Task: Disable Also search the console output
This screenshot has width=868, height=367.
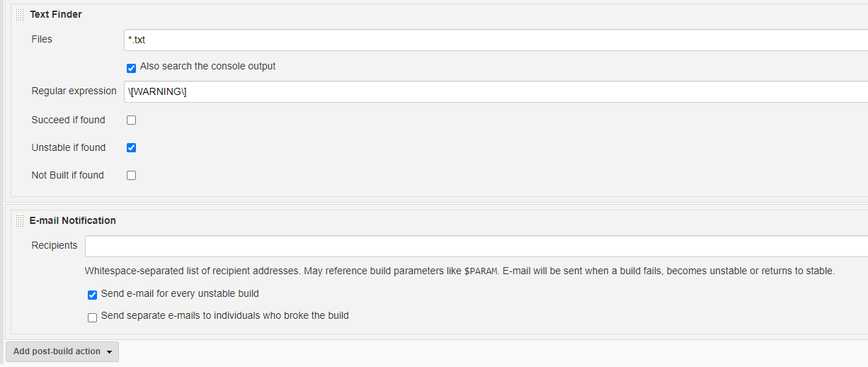Action: click(131, 68)
